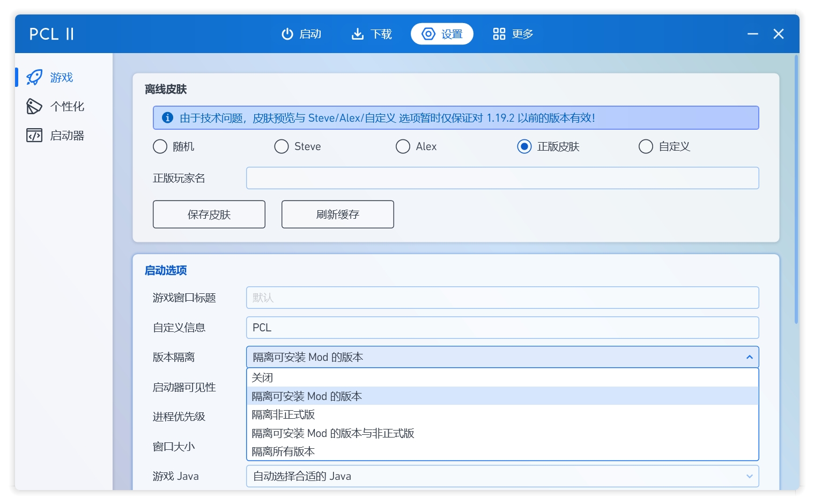The width and height of the screenshot is (814, 504).
Task: Click the download icon on the 下载 tab
Action: click(357, 34)
